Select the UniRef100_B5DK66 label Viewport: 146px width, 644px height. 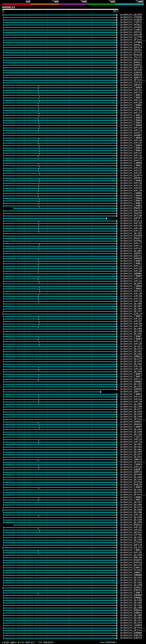tap(131, 610)
